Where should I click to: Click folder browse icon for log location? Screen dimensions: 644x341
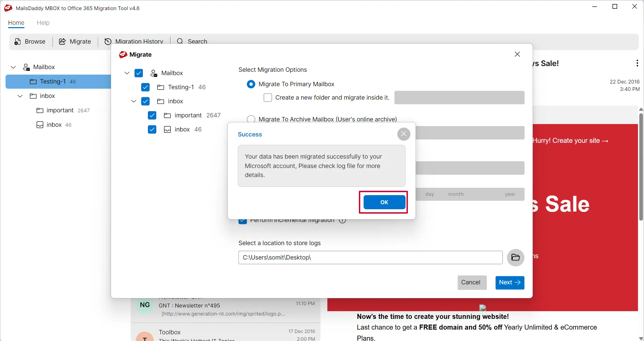516,258
